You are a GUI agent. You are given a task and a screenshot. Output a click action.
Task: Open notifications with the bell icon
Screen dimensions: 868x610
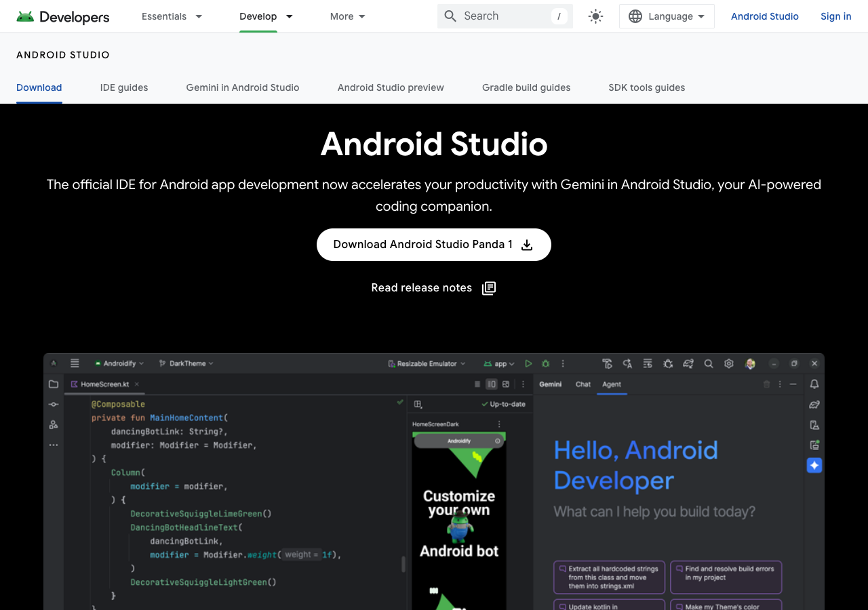[814, 384]
